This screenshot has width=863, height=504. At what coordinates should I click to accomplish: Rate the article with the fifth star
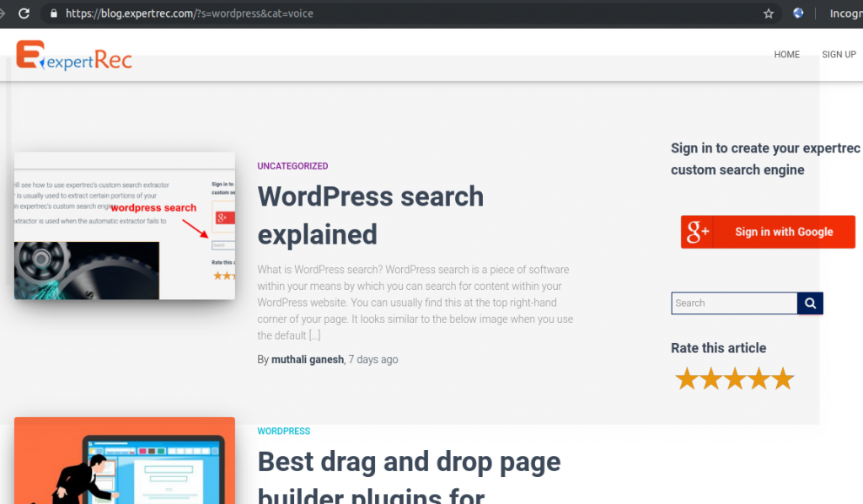tap(782, 378)
